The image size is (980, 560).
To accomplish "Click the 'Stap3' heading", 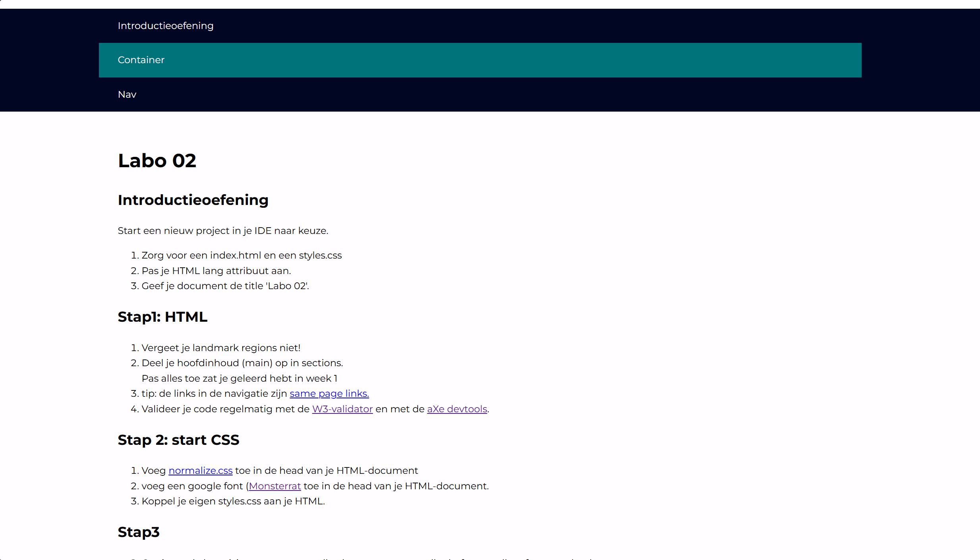I will [139, 532].
